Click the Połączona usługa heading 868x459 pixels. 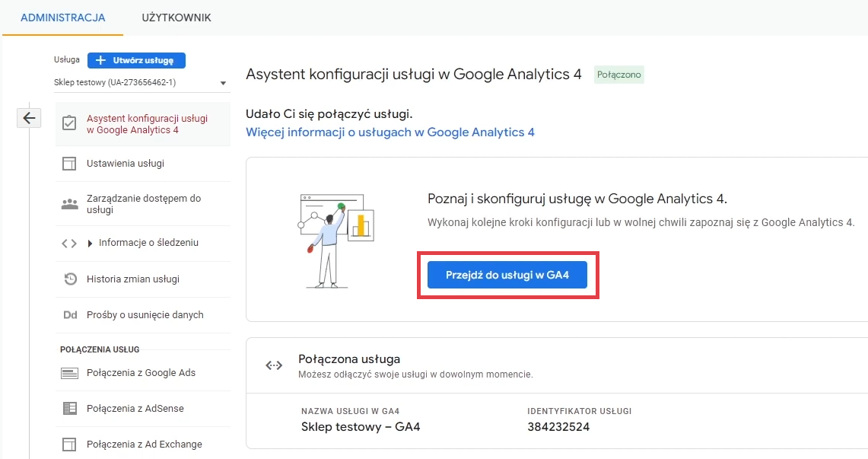pos(349,359)
